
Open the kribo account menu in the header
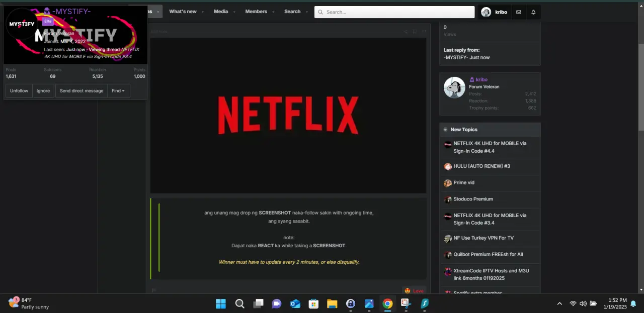(x=494, y=12)
